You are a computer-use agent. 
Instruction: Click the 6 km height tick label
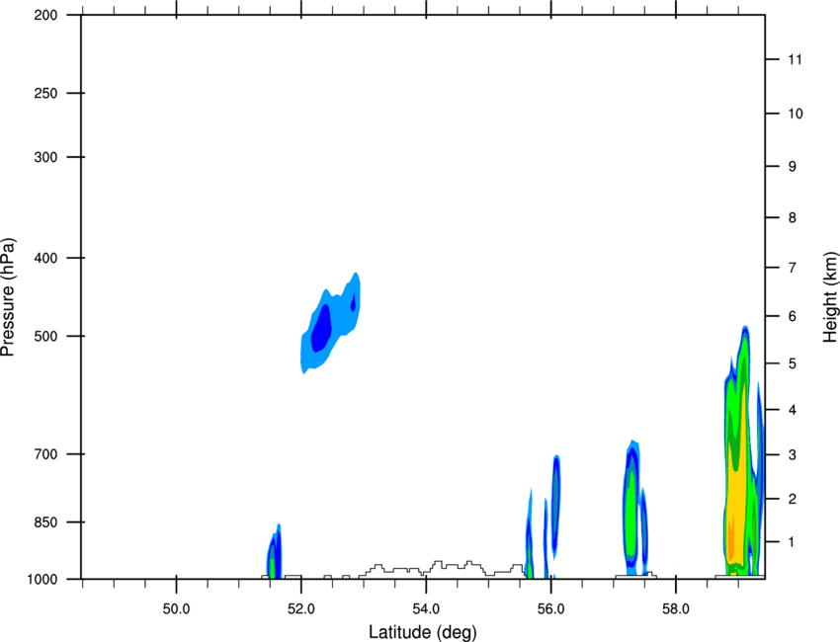pyautogui.click(x=792, y=316)
